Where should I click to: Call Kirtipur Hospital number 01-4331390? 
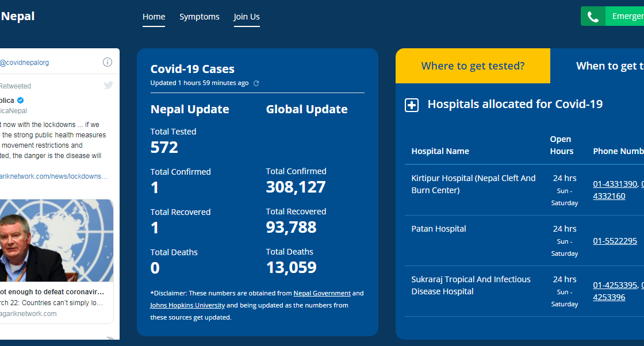tap(615, 184)
